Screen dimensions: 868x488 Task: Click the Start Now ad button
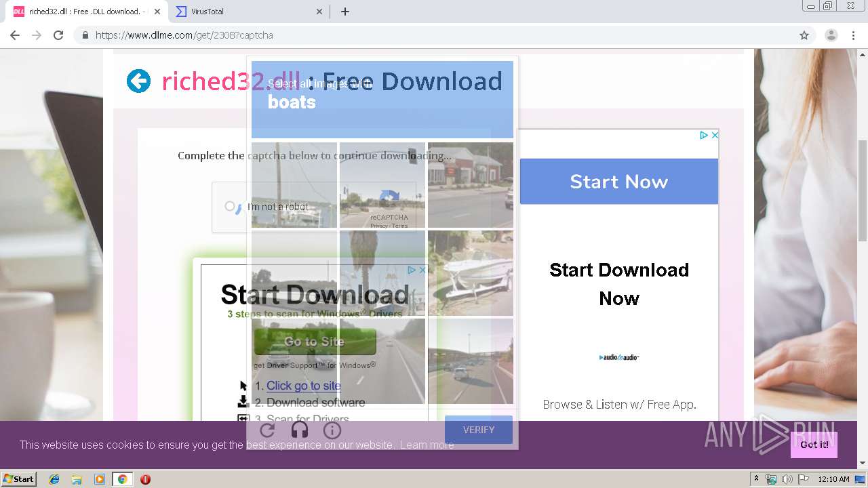pyautogui.click(x=619, y=182)
